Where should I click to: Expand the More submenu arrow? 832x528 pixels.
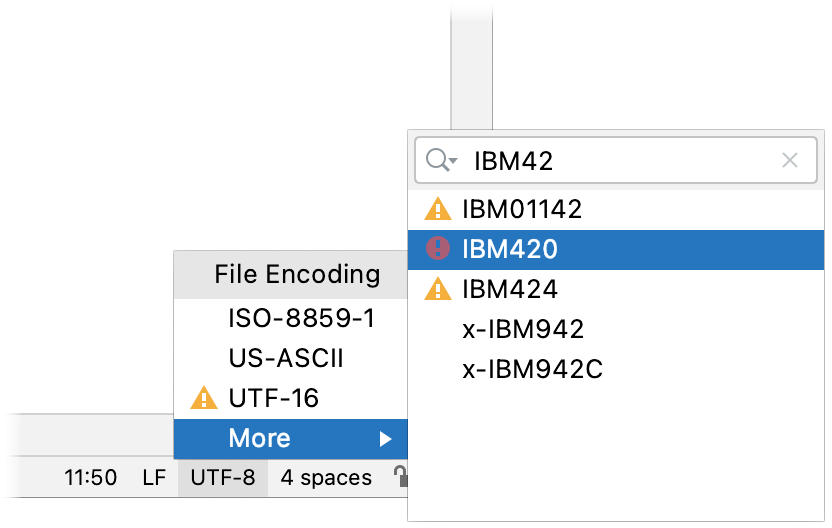385,438
